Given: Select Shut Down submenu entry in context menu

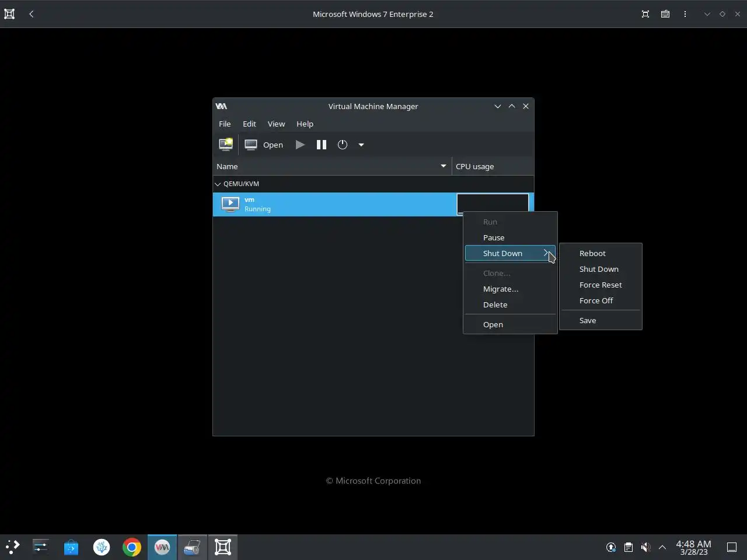Looking at the screenshot, I should [x=510, y=253].
